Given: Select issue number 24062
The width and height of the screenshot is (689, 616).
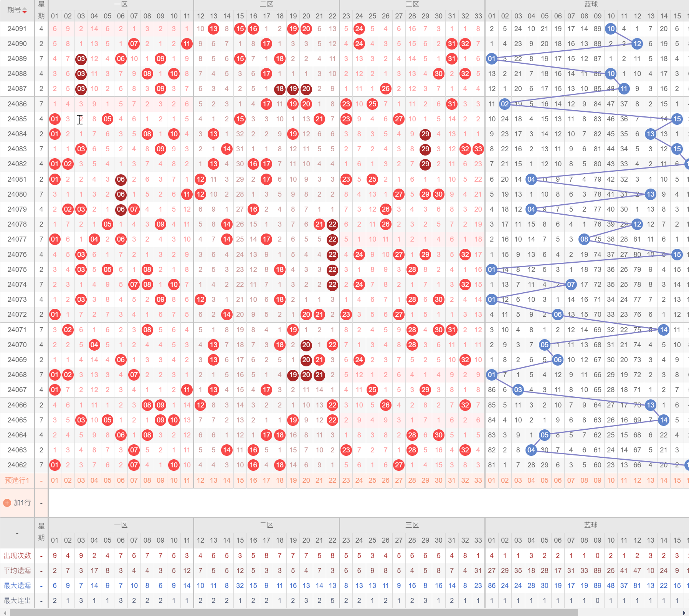Looking at the screenshot, I should point(17,465).
